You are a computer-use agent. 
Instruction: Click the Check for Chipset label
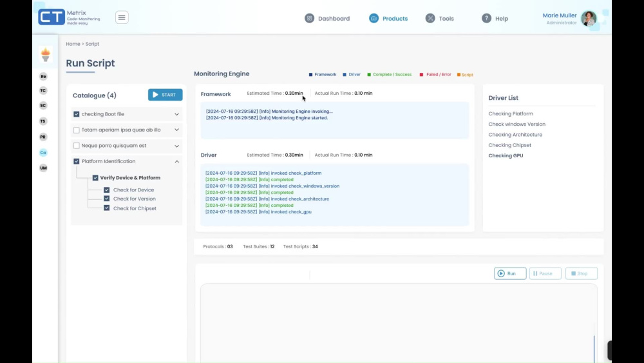click(135, 208)
